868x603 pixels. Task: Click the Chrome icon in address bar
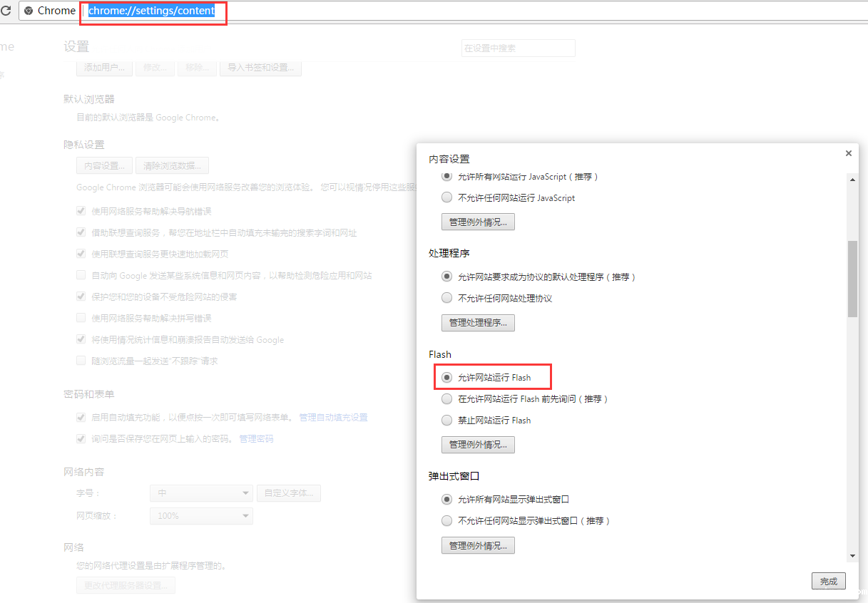click(29, 11)
